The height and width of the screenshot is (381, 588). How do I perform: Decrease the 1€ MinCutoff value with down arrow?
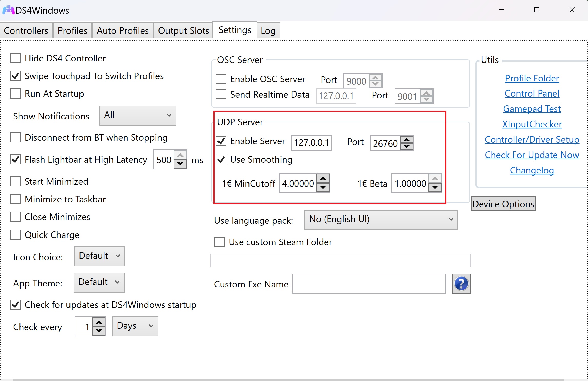[x=323, y=187]
